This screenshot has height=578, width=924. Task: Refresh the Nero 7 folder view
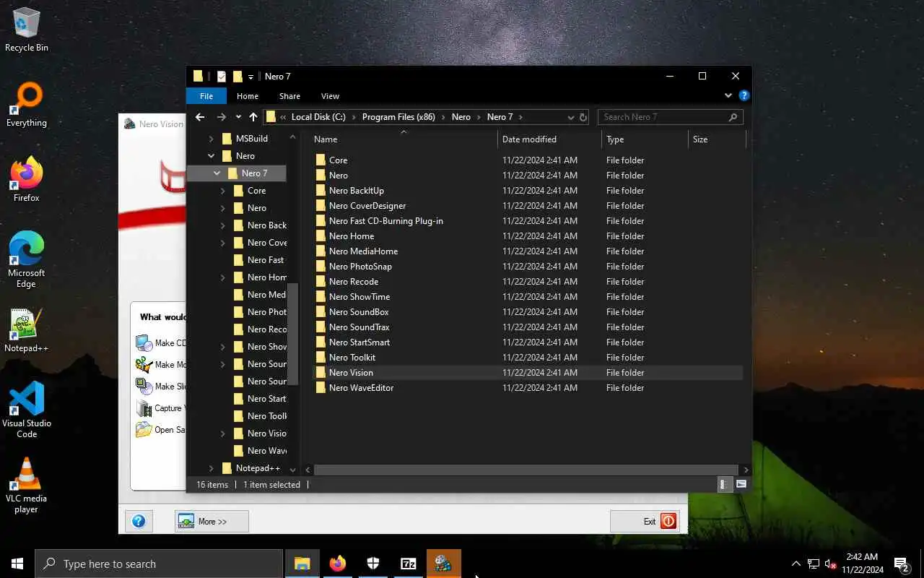click(x=583, y=117)
